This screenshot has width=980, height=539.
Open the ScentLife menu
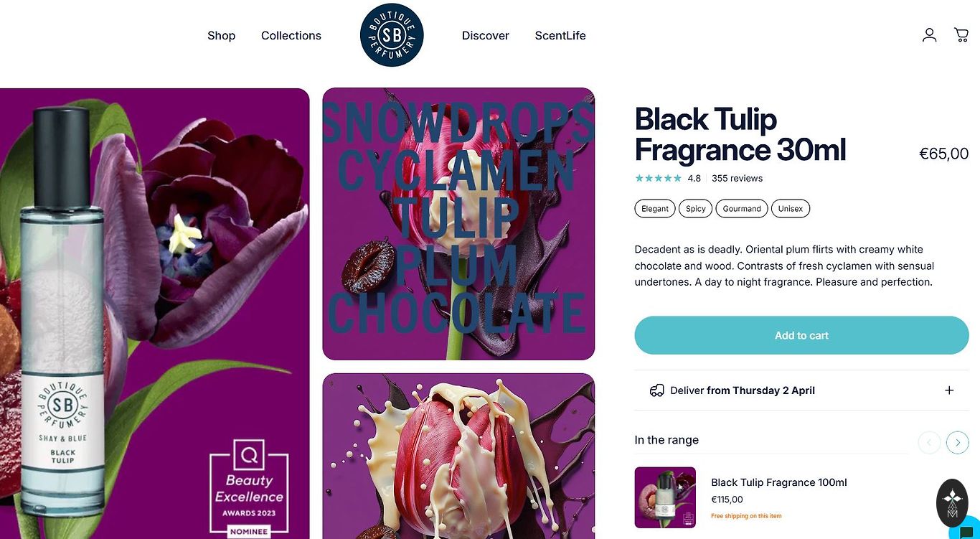tap(560, 35)
